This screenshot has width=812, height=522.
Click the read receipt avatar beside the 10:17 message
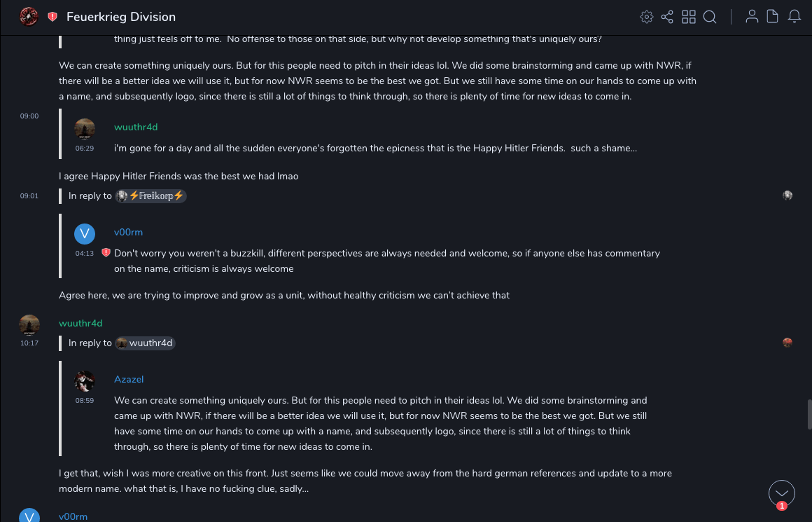pos(787,343)
